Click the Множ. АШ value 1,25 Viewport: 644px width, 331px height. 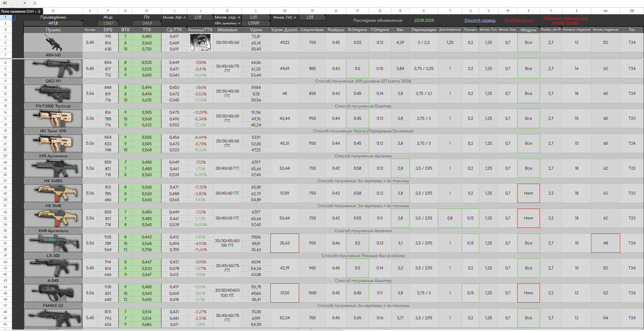click(200, 17)
